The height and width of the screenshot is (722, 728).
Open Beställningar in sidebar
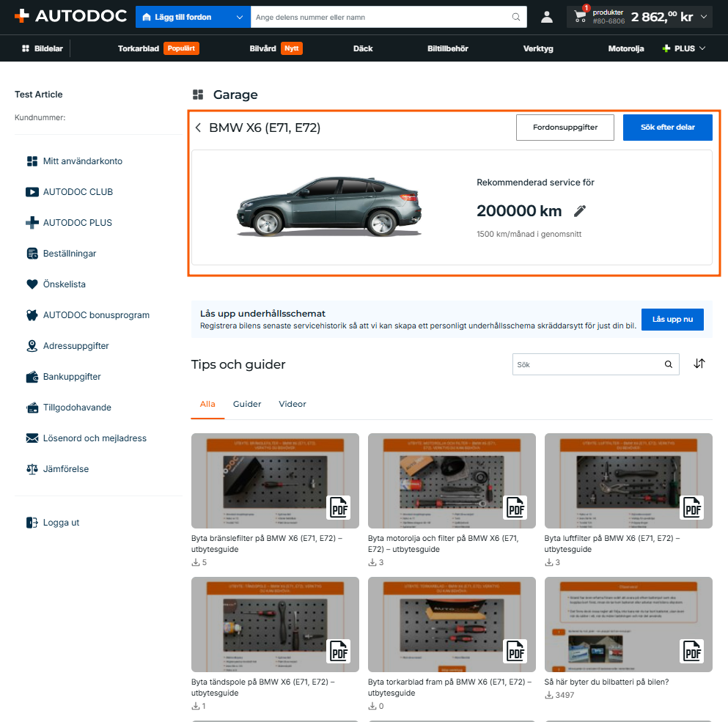70,254
